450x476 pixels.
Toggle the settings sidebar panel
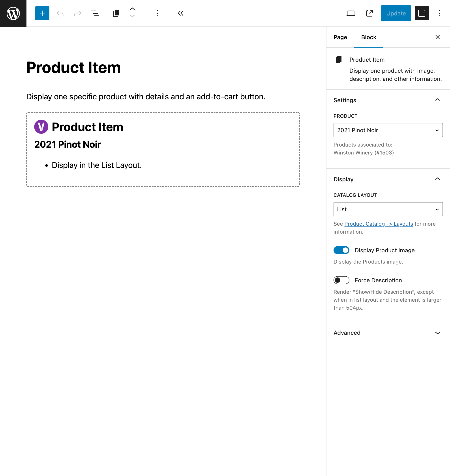(x=422, y=13)
